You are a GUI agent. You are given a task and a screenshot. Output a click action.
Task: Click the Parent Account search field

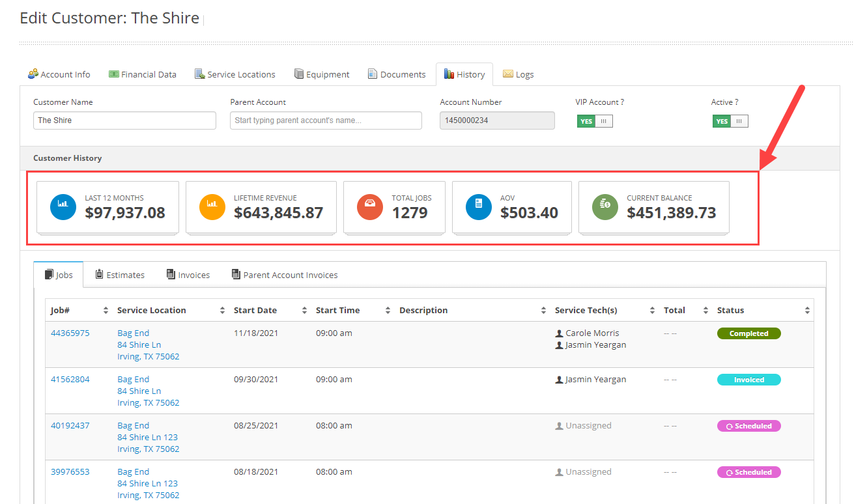coord(326,120)
